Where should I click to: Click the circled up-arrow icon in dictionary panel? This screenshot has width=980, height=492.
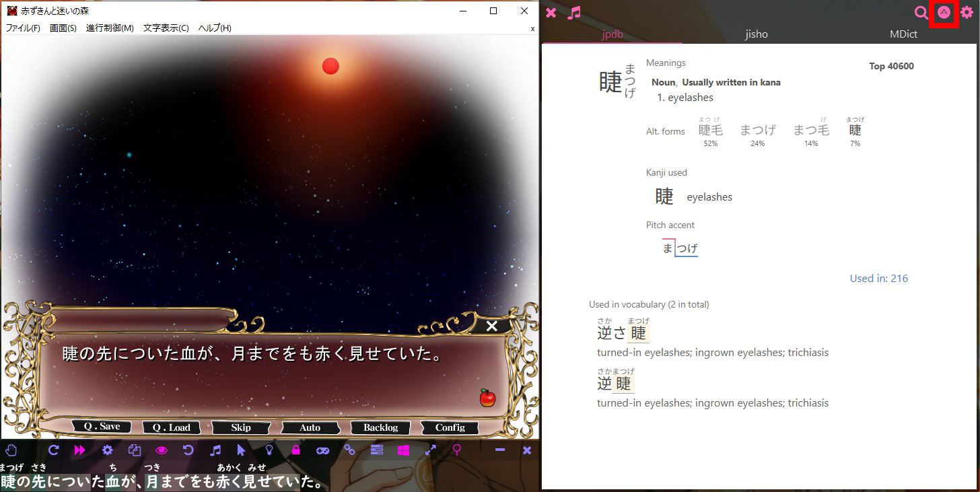click(x=944, y=12)
